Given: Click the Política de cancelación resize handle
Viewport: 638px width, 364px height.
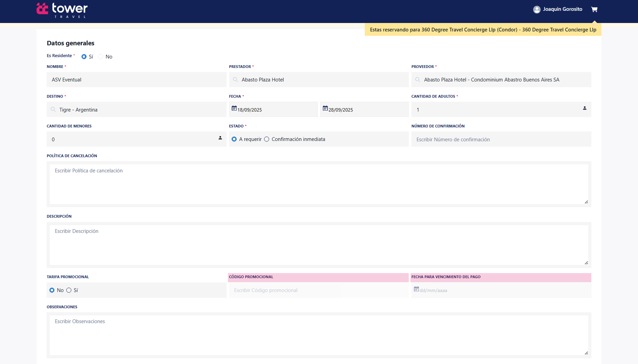Looking at the screenshot, I should click(x=586, y=202).
